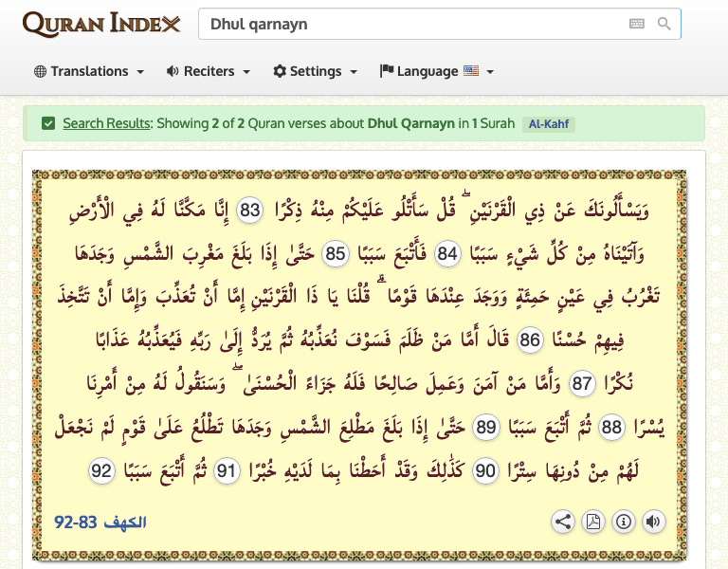Open the virtual keyboard icon in search box
The width and height of the screenshot is (728, 569).
(637, 24)
